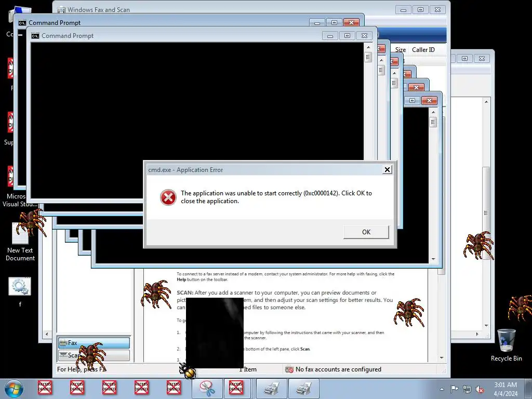This screenshot has height=399, width=532.
Task: Select the Fax view button in Fax and Scan
Action: (x=94, y=343)
